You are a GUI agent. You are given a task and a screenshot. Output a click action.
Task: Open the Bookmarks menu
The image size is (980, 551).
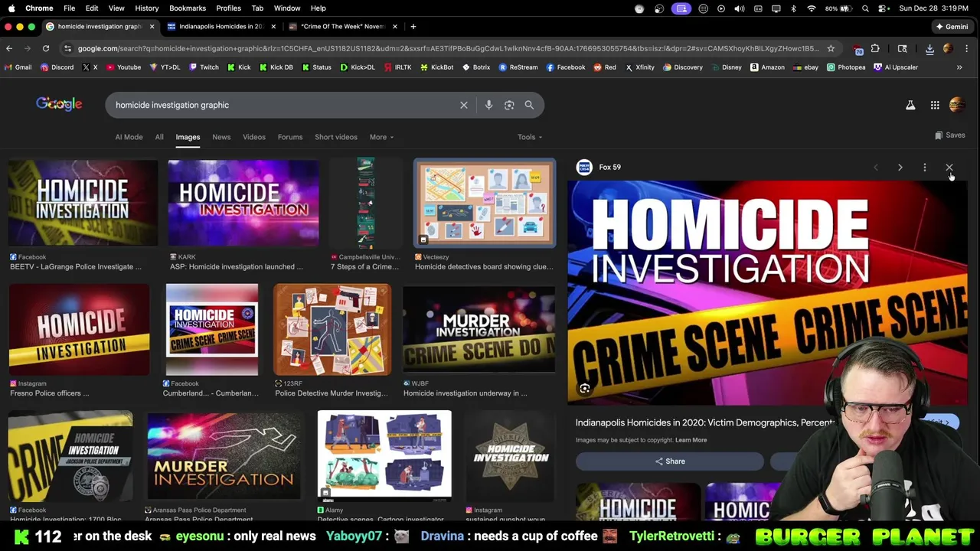click(x=188, y=8)
